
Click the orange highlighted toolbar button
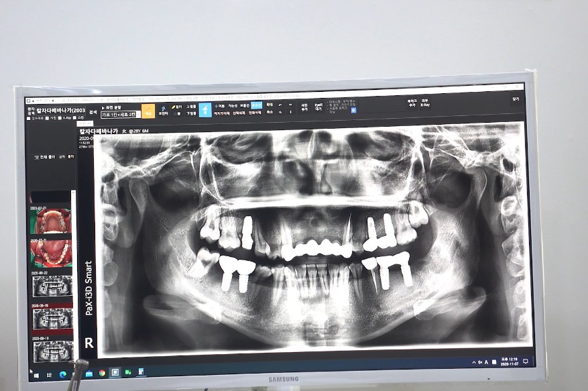[x=148, y=111]
